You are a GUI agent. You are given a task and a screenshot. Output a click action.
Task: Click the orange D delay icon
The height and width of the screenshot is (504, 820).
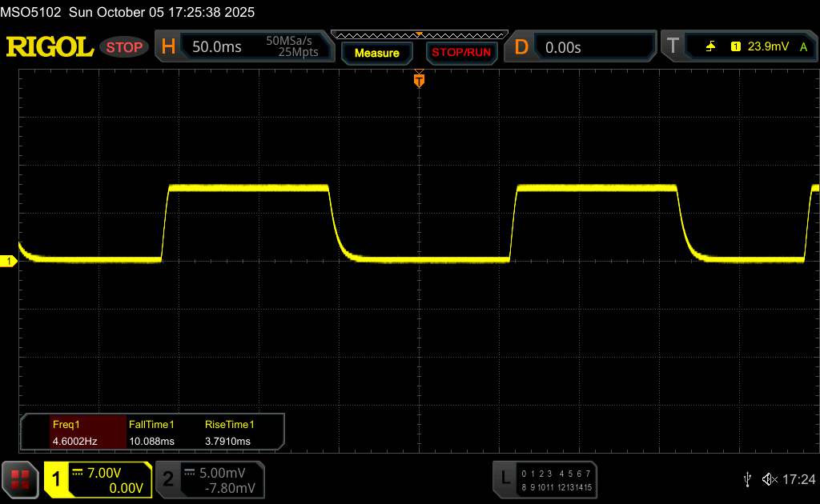(521, 47)
